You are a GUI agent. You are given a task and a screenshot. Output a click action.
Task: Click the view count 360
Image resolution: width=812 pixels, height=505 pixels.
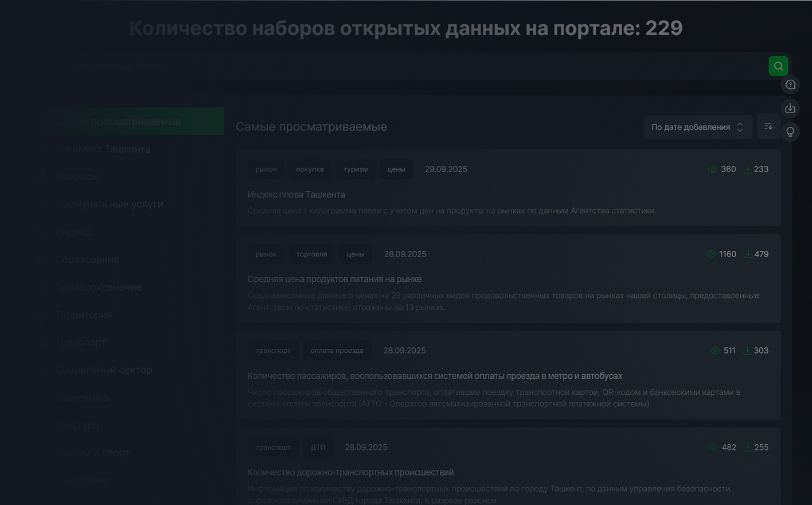tap(728, 169)
